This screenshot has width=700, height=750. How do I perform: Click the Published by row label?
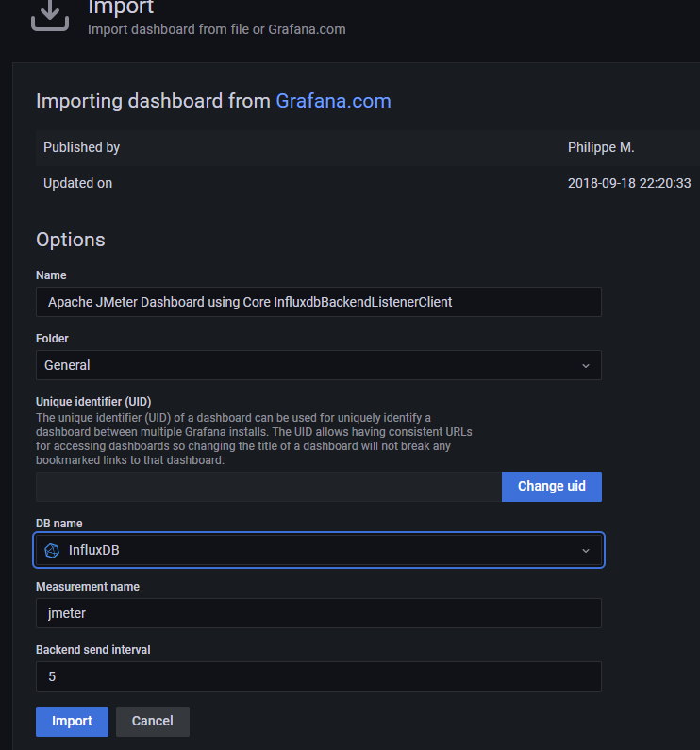(x=81, y=147)
